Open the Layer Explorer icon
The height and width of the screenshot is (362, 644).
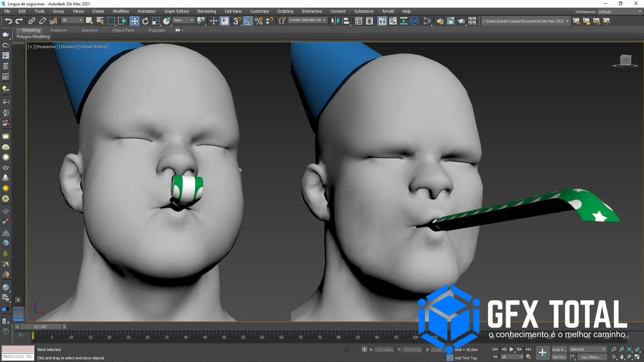[369, 21]
